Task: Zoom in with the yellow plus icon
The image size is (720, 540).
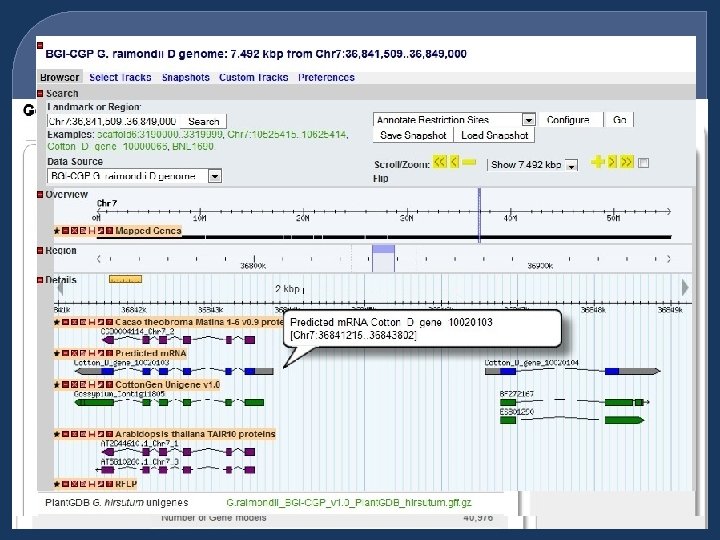Action: [597, 162]
